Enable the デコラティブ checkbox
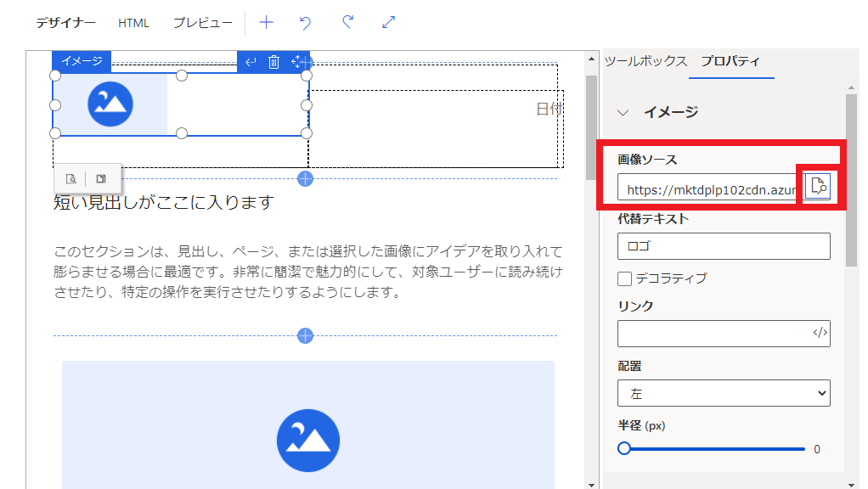 click(x=625, y=278)
